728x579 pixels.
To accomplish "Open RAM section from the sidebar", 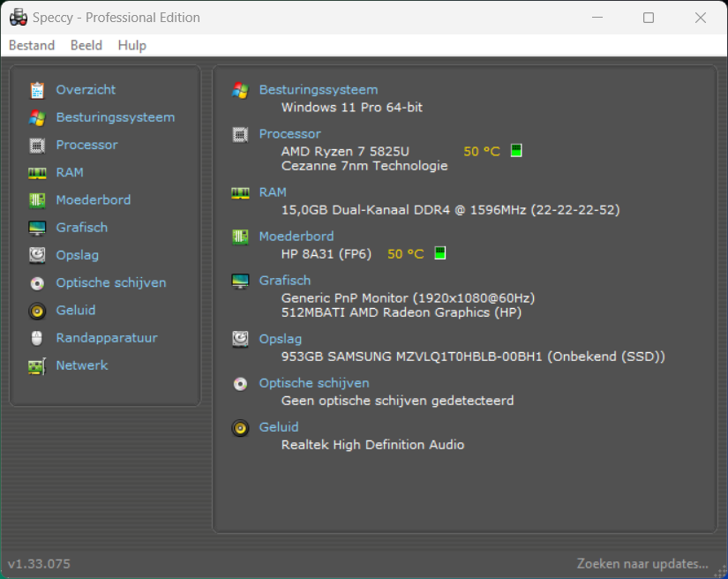I will tap(70, 172).
